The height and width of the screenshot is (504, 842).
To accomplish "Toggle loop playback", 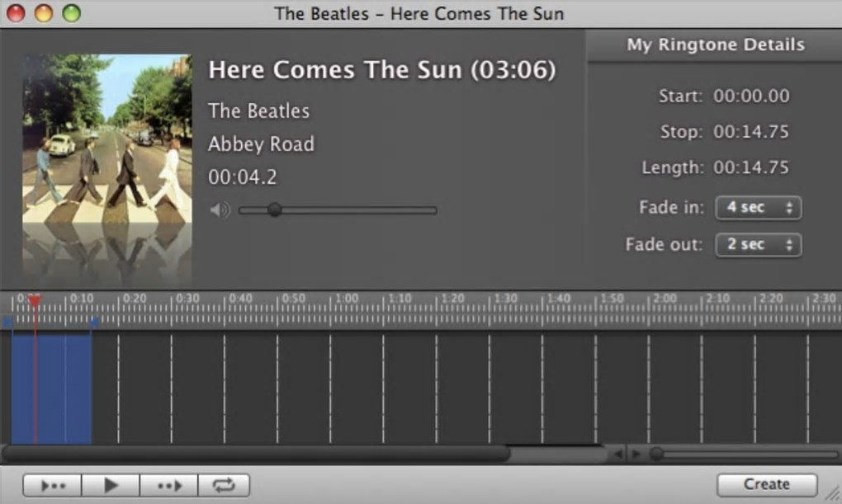I will pos(224,485).
